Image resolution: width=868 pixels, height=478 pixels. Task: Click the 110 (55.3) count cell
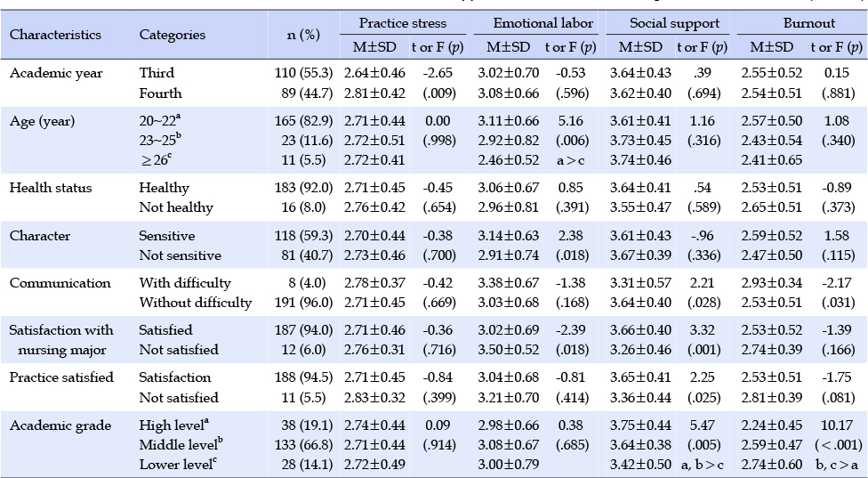[x=303, y=73]
